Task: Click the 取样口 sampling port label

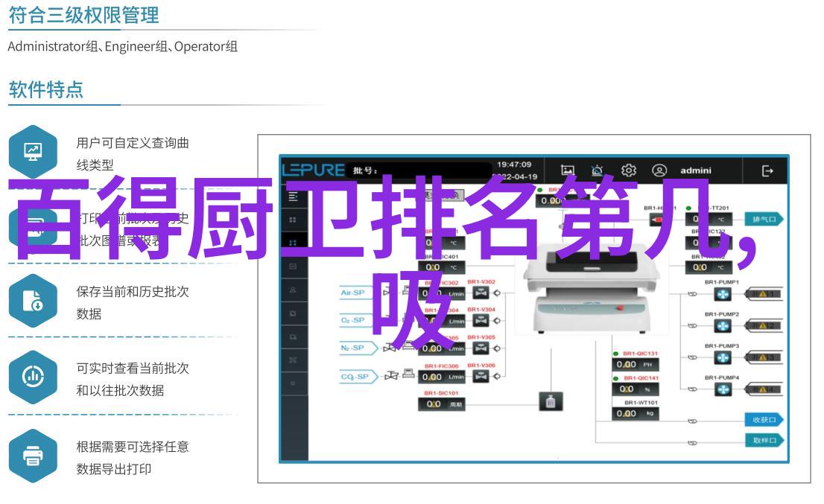Action: coord(764,441)
